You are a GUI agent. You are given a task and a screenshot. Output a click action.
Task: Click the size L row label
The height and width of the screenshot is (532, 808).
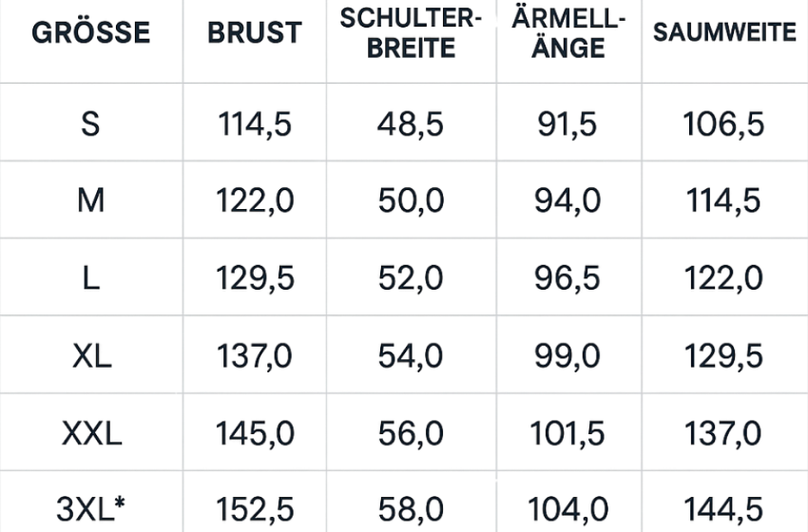point(91,278)
